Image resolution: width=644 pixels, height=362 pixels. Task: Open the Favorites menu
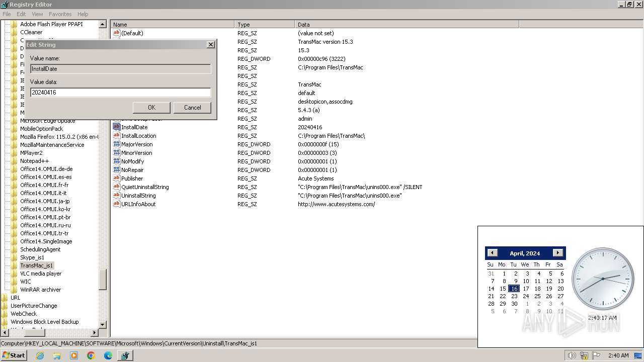coord(60,14)
